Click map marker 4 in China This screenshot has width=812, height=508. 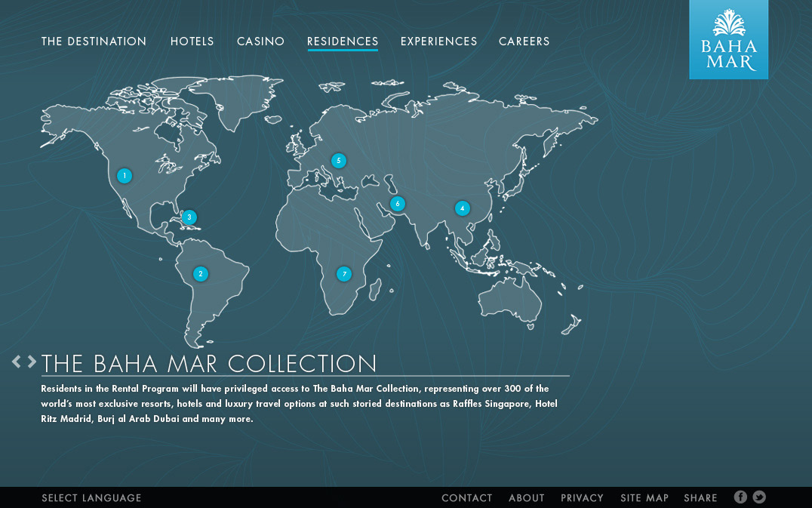click(462, 208)
